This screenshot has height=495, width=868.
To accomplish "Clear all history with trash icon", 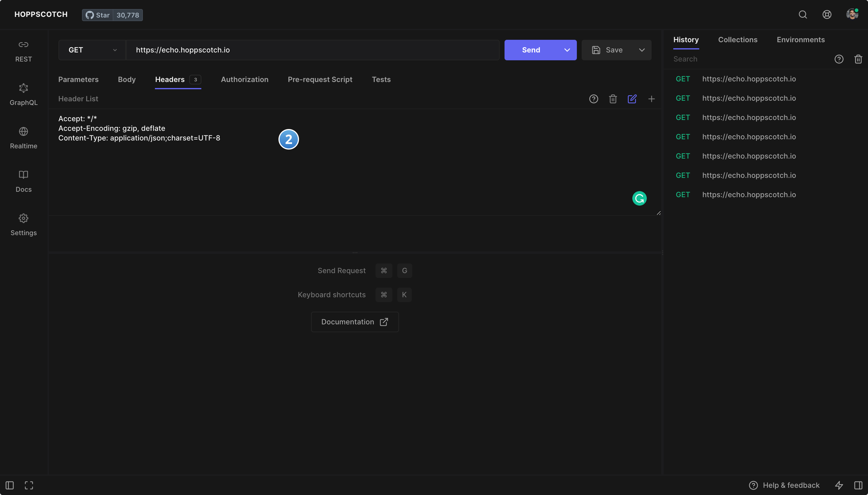I will coord(858,59).
